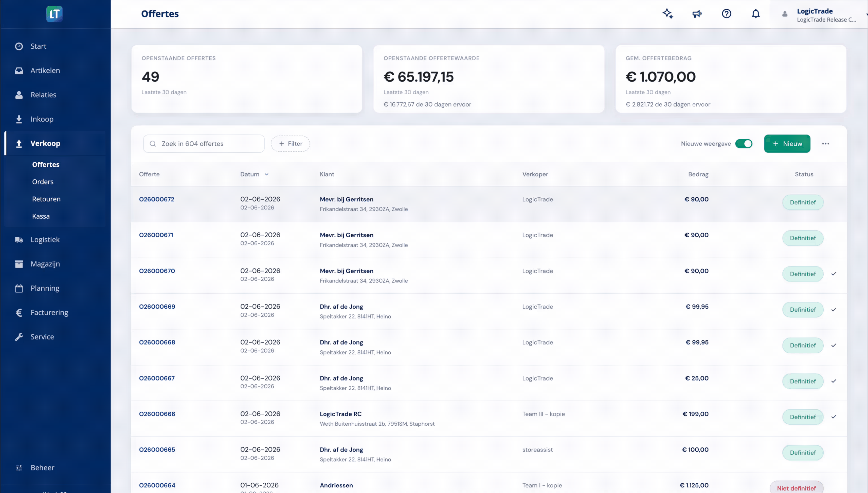The image size is (868, 493).
Task: Go to Orders submenu item
Action: pos(43,181)
